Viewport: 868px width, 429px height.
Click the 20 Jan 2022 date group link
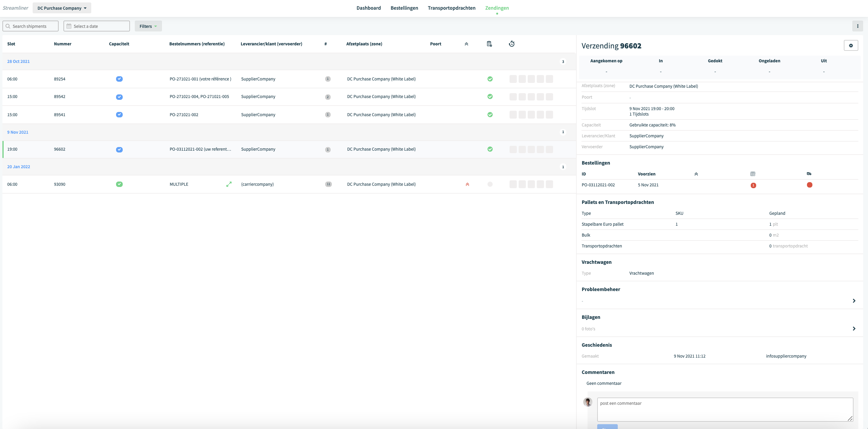coord(18,167)
